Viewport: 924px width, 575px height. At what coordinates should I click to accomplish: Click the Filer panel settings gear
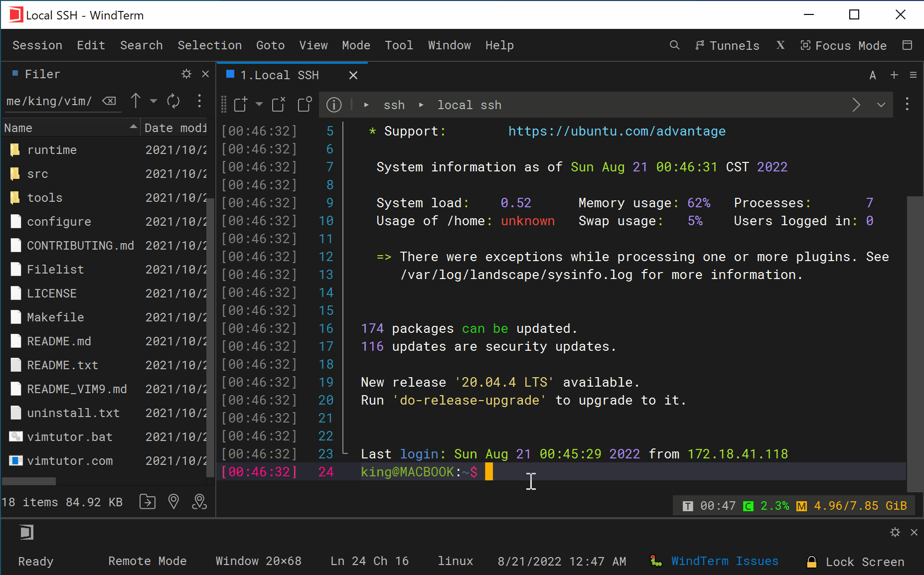(186, 74)
